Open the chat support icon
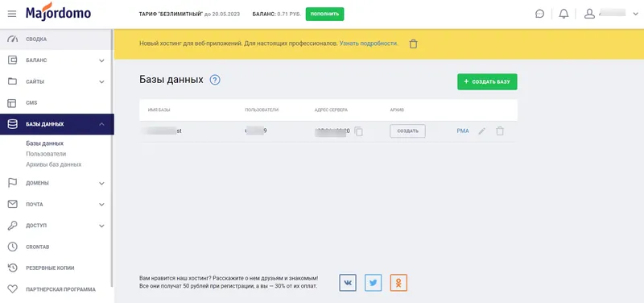 point(539,14)
